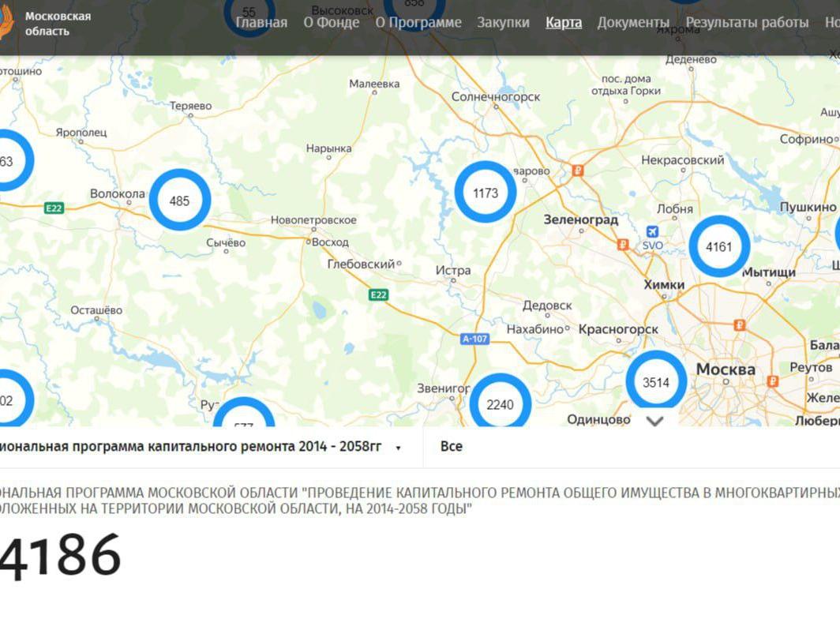Open the 1173 cluster marker on map
This screenshot has width=840, height=630.
[x=486, y=193]
